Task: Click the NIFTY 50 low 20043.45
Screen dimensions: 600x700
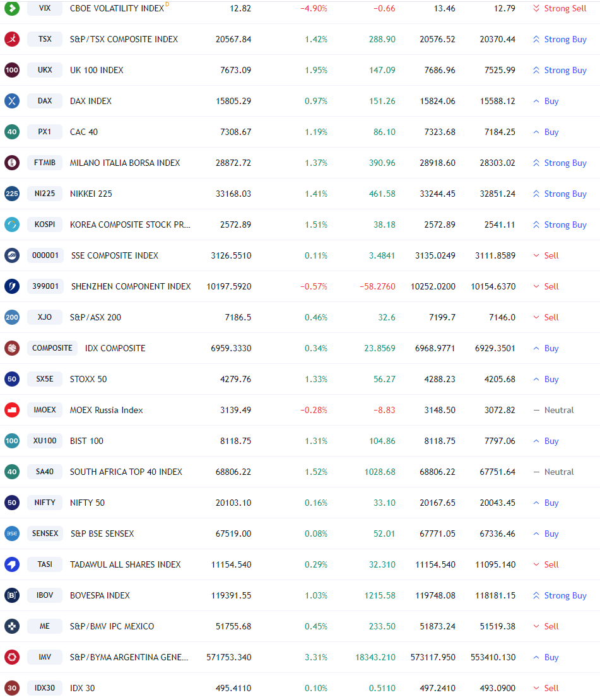Action: (497, 503)
